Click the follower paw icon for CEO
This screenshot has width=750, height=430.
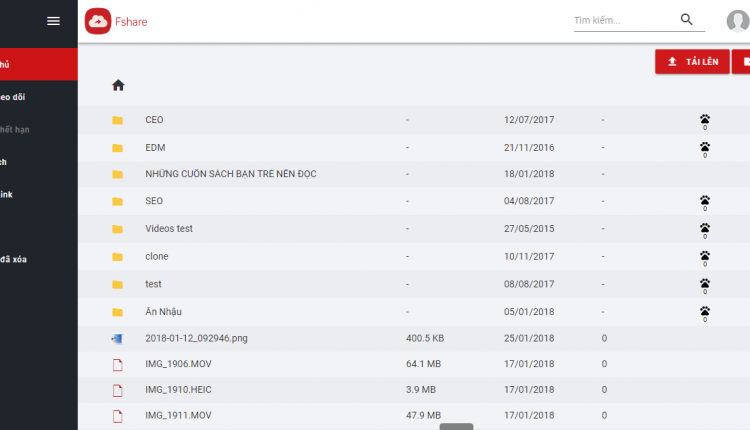(705, 121)
